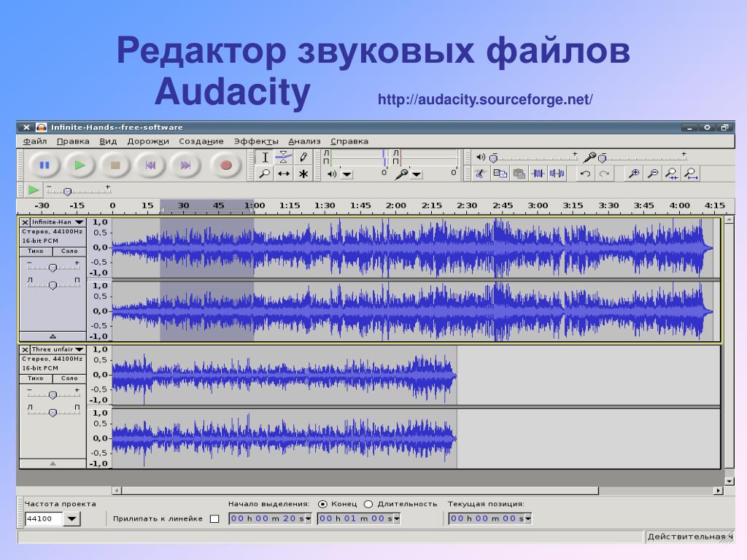Select the Time Shift tool

[x=284, y=174]
